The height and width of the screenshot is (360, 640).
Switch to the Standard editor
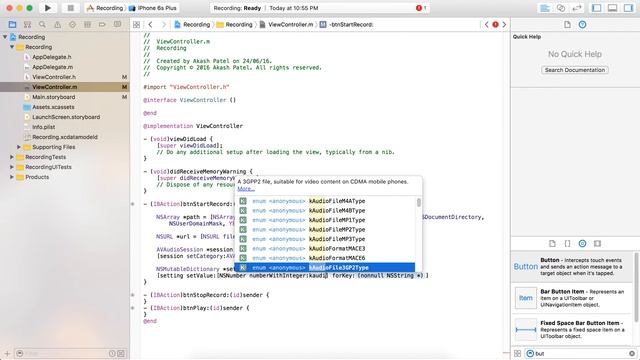pyautogui.click(x=544, y=8)
